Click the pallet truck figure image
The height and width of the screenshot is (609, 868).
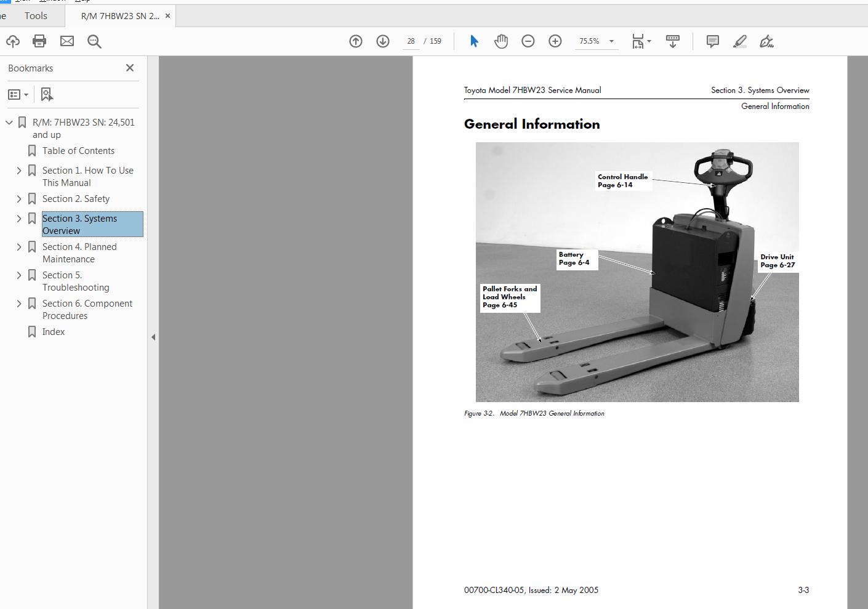[637, 272]
